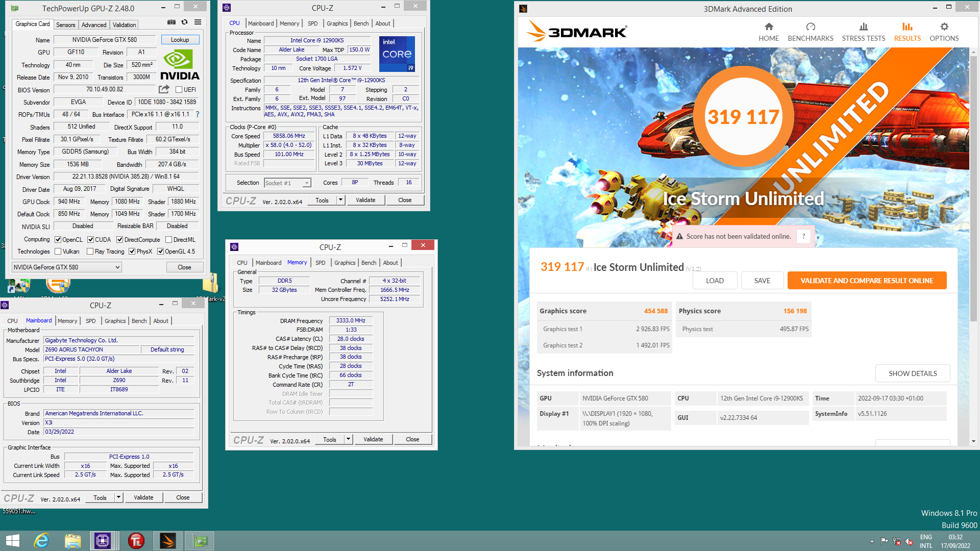The image size is (980, 551).
Task: Click the muted volume tray icon
Action: pos(909,541)
